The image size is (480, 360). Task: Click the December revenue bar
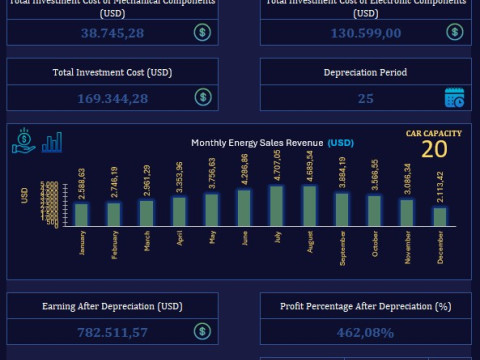click(x=440, y=217)
